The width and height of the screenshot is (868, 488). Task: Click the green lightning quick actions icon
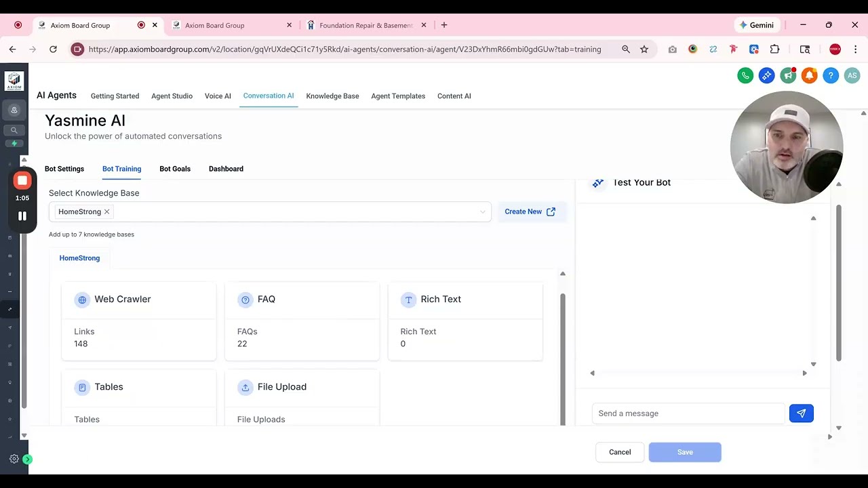(14, 144)
